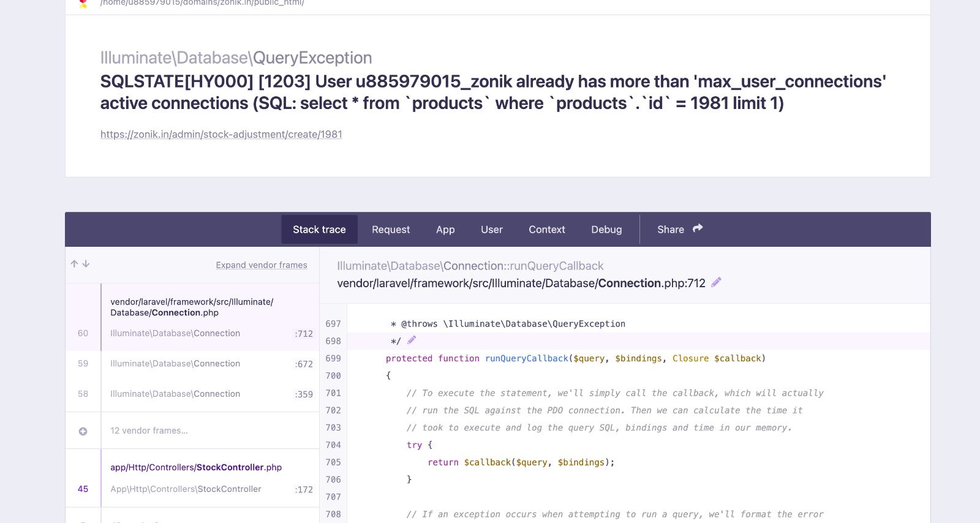The width and height of the screenshot is (980, 523).
Task: Click pencil icon beside Connection.php:712 path
Action: tap(716, 282)
